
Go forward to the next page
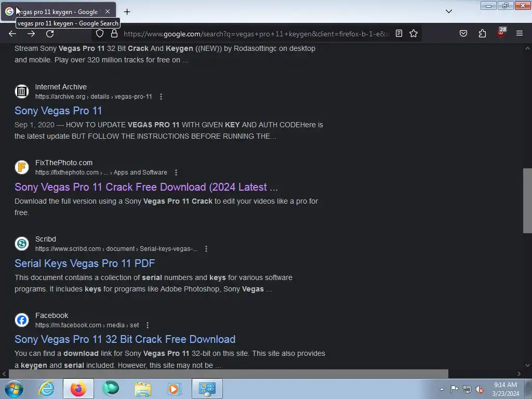pos(31,34)
